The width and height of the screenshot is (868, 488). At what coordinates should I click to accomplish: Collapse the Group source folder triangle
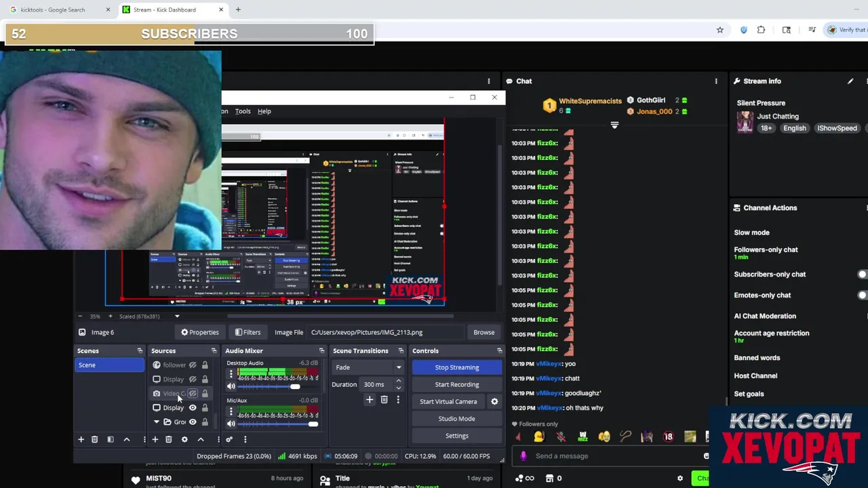click(x=157, y=422)
